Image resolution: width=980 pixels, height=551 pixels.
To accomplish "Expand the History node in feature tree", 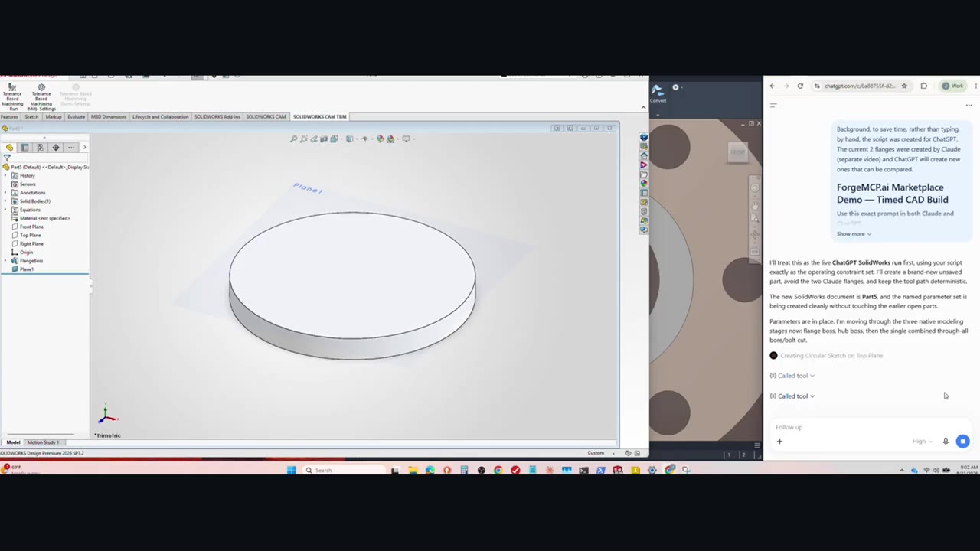I will (6, 176).
